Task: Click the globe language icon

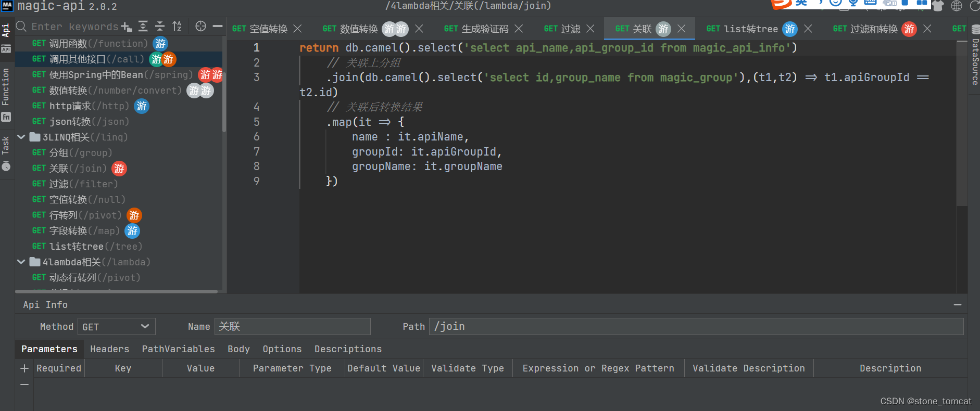Action: tap(957, 6)
